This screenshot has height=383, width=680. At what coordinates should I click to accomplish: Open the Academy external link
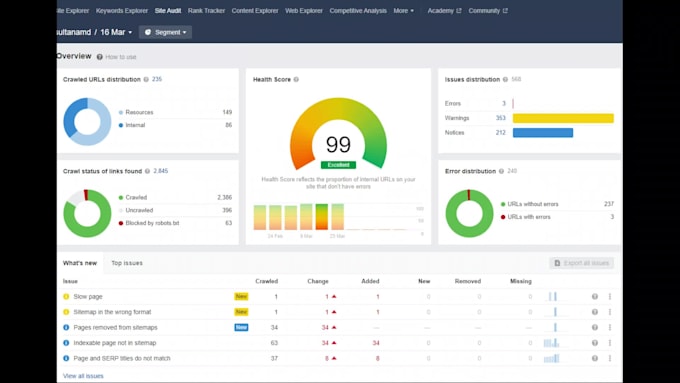point(444,11)
